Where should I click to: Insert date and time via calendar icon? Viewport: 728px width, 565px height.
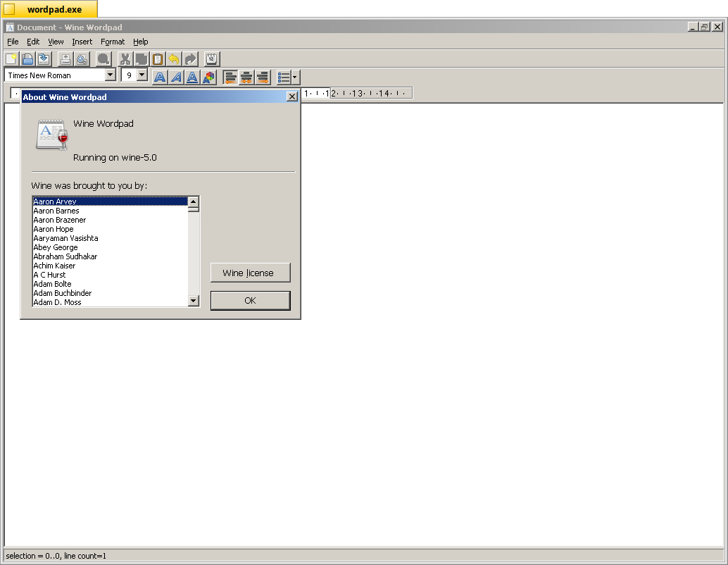[212, 59]
